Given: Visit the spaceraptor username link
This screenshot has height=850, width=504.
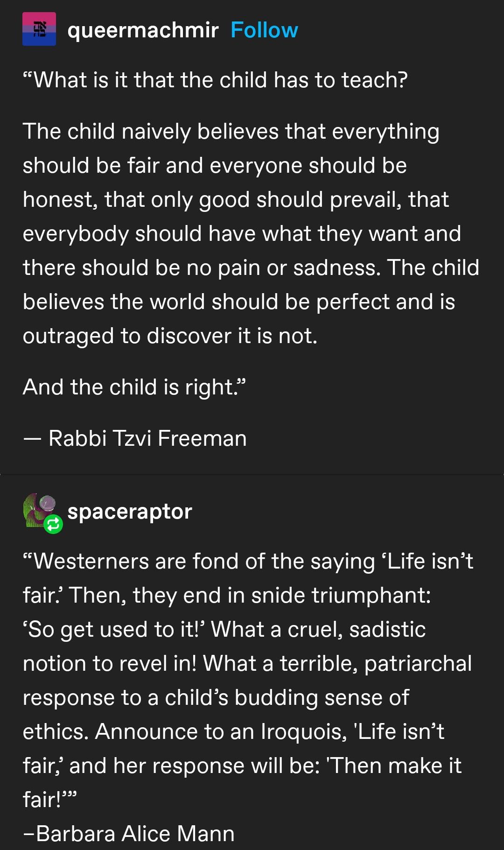Looking at the screenshot, I should (x=130, y=512).
